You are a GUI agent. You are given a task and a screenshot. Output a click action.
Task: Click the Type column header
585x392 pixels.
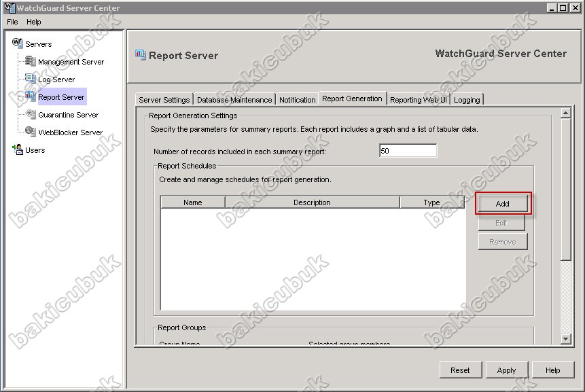pos(432,202)
